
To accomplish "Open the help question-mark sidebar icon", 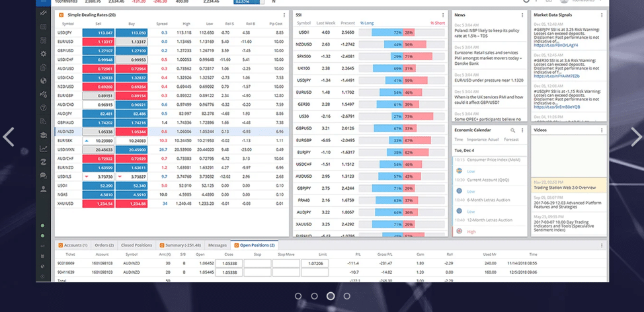I will pos(43,108).
